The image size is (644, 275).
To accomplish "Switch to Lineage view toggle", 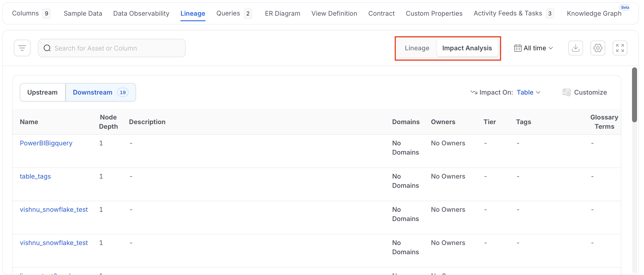I will pos(417,48).
